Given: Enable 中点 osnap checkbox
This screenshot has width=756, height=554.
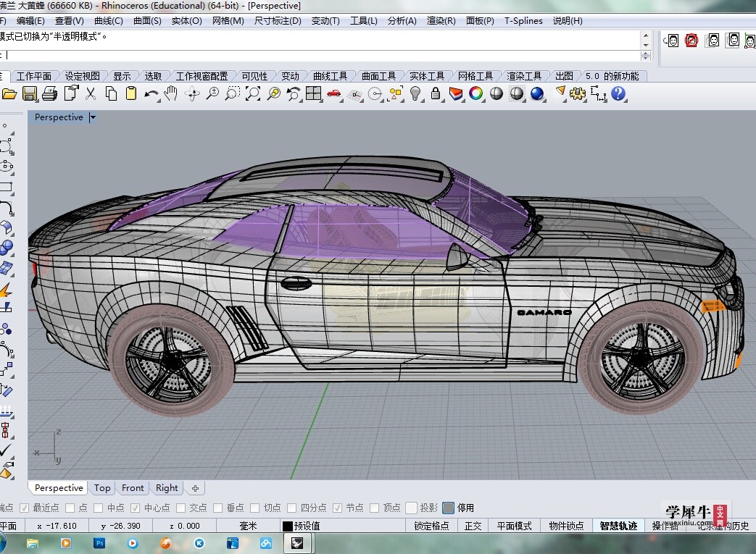Looking at the screenshot, I should coord(99,508).
